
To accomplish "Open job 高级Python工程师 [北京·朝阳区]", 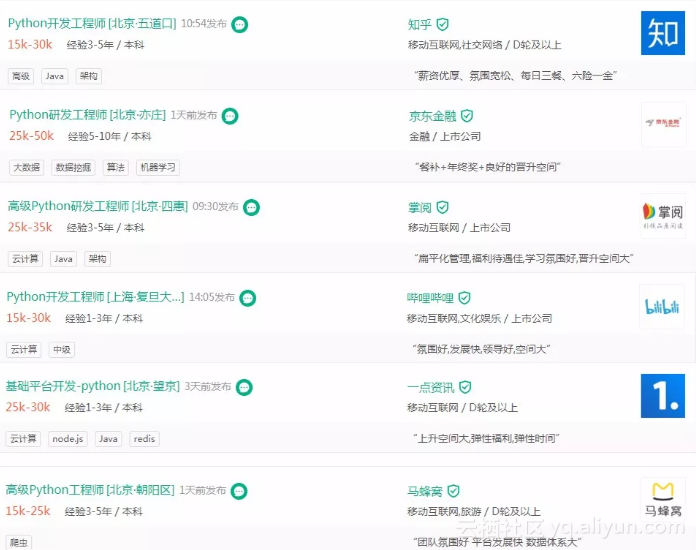I will click(x=90, y=490).
